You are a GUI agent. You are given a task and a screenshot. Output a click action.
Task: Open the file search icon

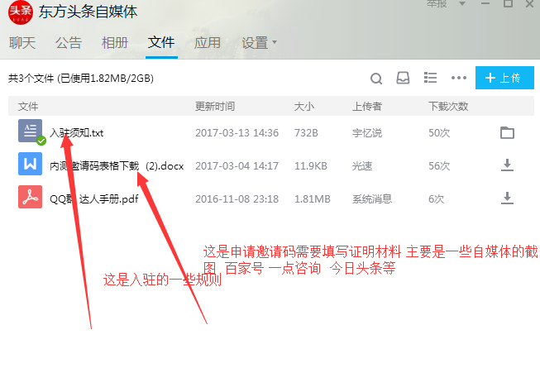click(376, 79)
